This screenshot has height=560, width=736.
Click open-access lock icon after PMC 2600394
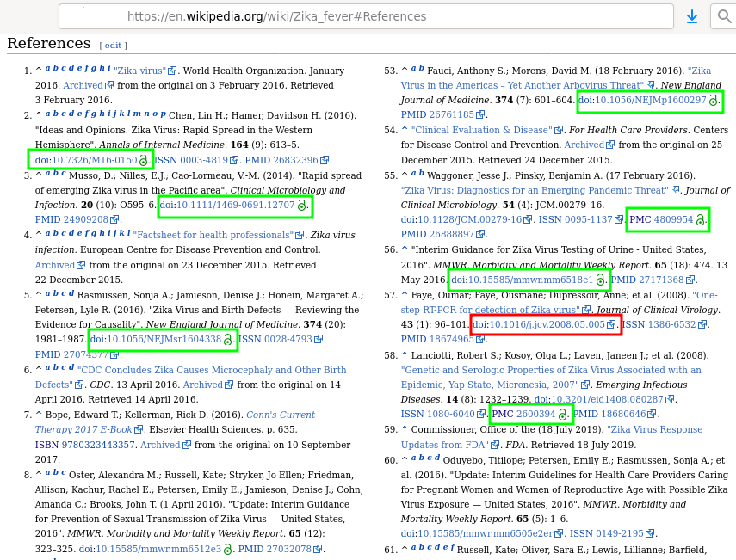[562, 414]
